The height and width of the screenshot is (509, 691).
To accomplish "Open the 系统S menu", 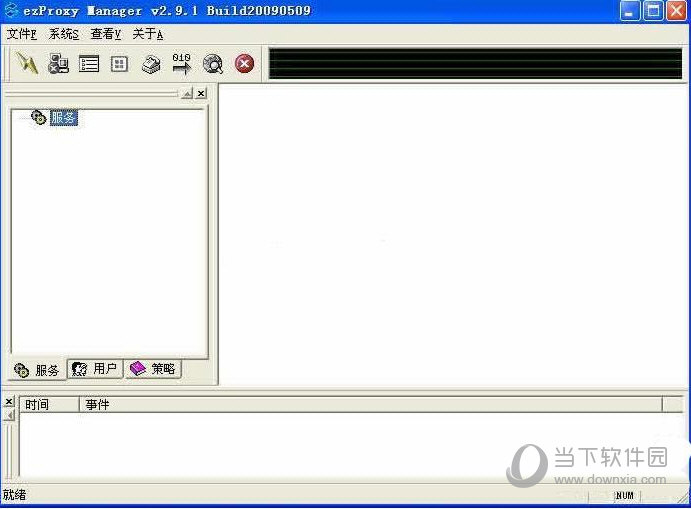I will (64, 34).
